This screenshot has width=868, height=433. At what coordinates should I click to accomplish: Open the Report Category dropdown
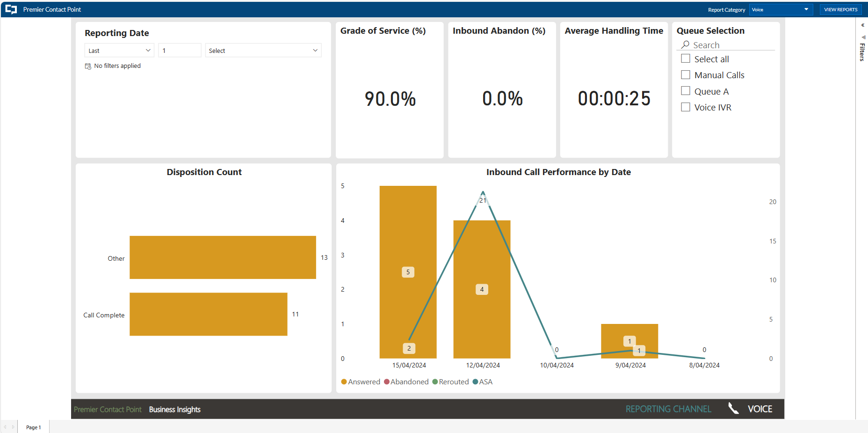point(781,9)
